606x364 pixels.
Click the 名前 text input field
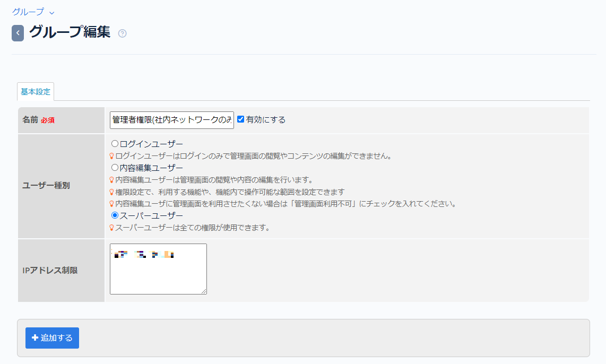click(172, 120)
